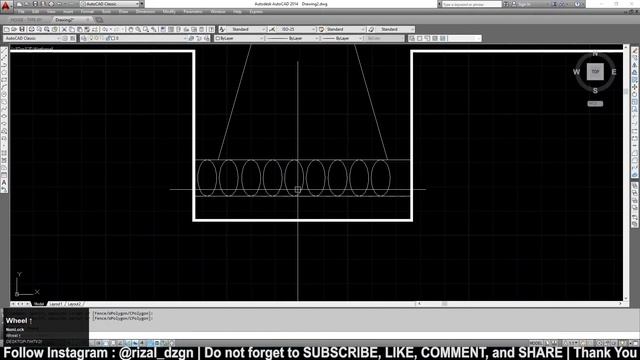
Task: Click the horizontal scrollbar thumb
Action: (444, 304)
